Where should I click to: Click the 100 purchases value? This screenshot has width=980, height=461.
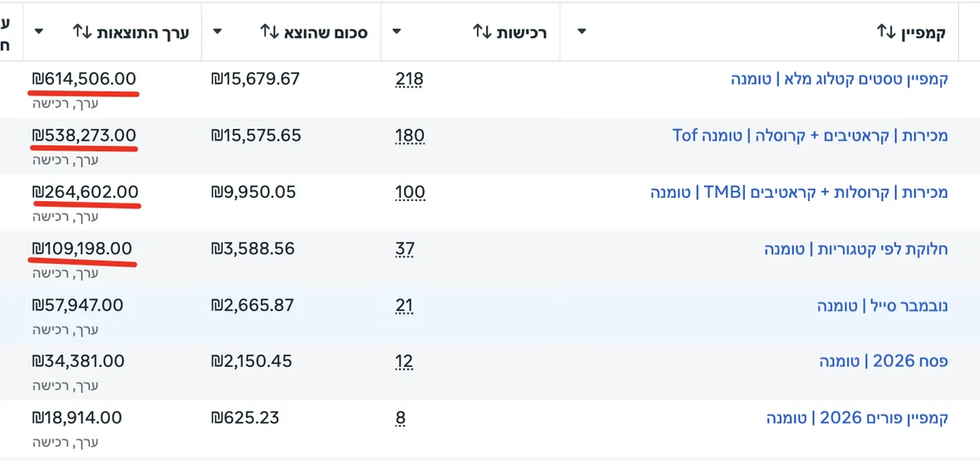410,193
